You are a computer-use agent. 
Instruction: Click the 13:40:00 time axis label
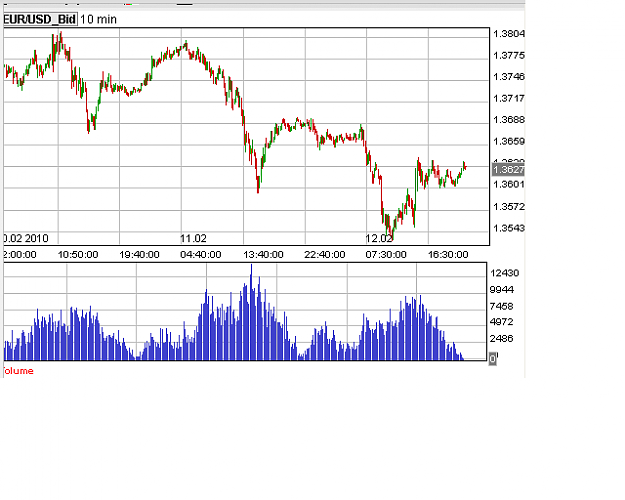[263, 254]
